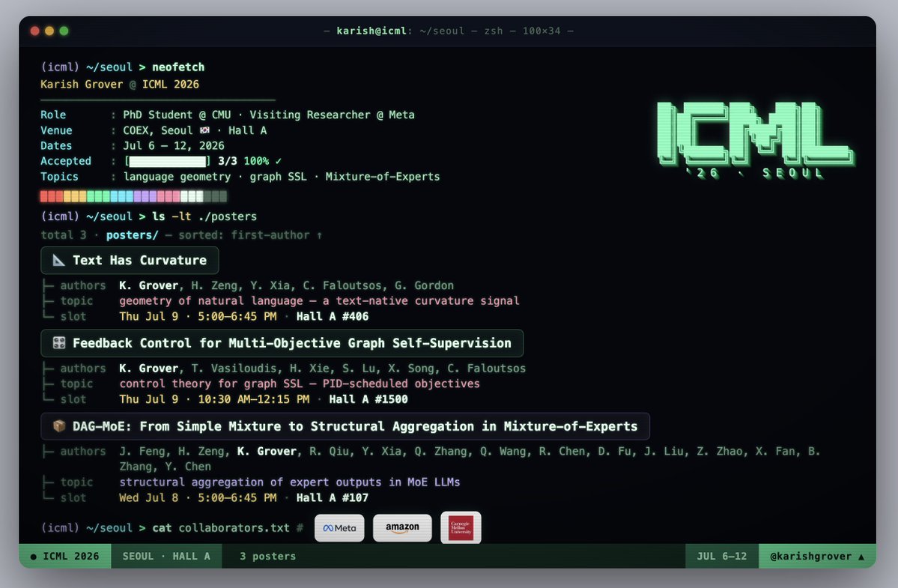The image size is (898, 588).
Task: Click DAG-MoE authors line starting J. Feng
Action: point(470,459)
